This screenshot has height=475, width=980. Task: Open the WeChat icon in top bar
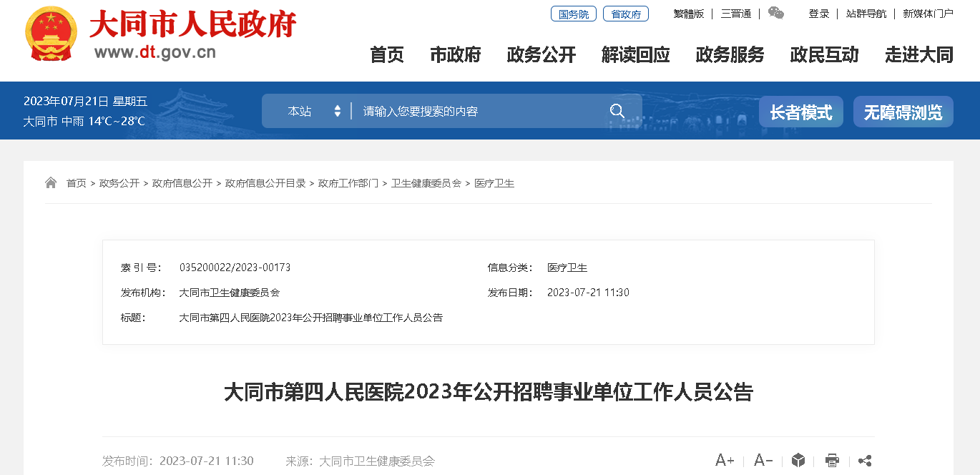point(775,13)
